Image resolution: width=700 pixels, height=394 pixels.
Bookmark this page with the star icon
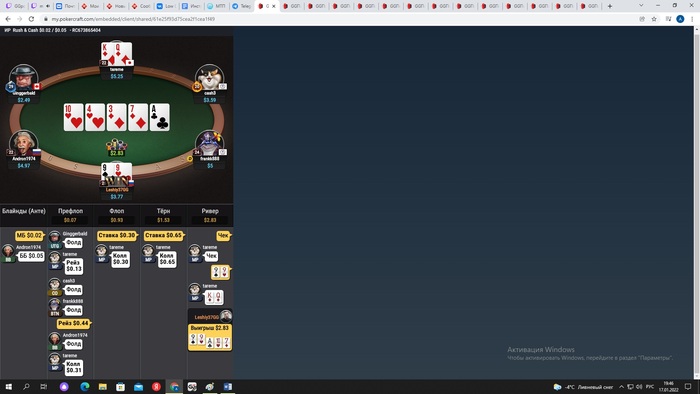point(654,19)
